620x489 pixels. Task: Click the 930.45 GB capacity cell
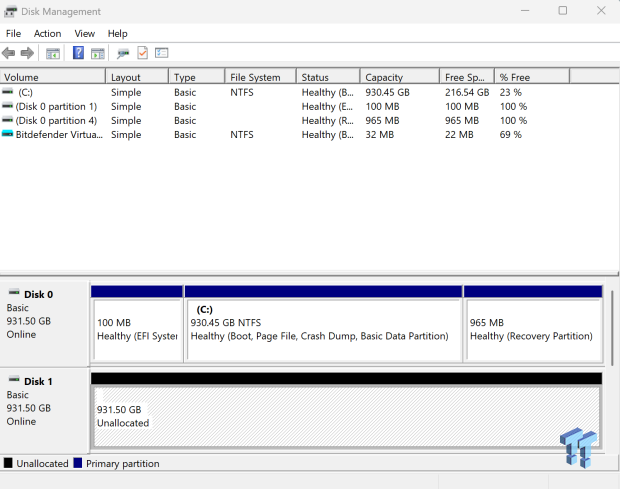pyautogui.click(x=388, y=93)
